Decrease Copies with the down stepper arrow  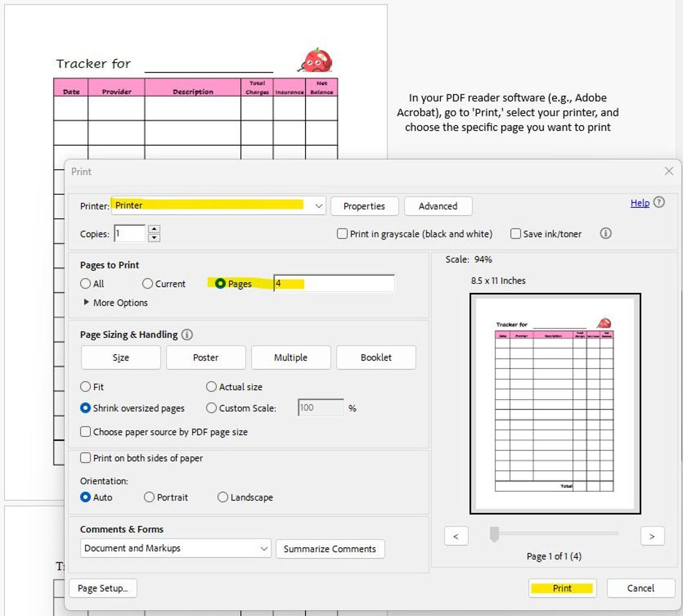(x=155, y=237)
